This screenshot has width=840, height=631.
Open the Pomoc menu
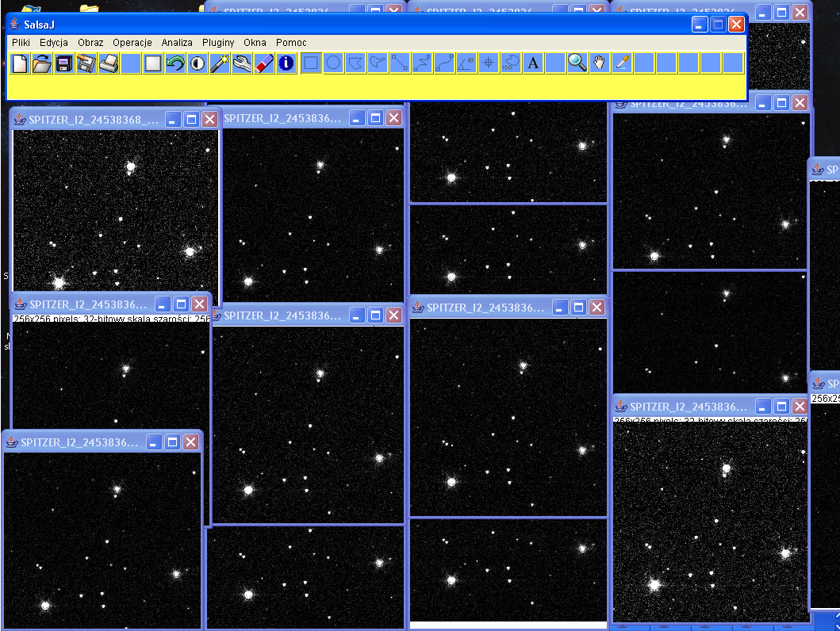click(x=291, y=42)
